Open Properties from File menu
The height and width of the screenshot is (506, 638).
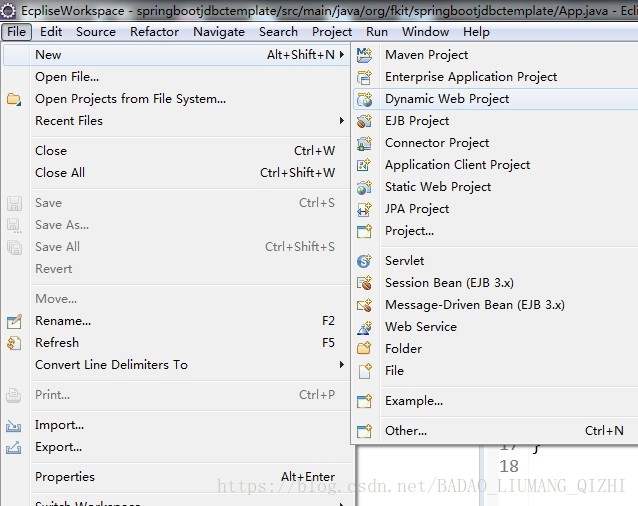coord(176,477)
